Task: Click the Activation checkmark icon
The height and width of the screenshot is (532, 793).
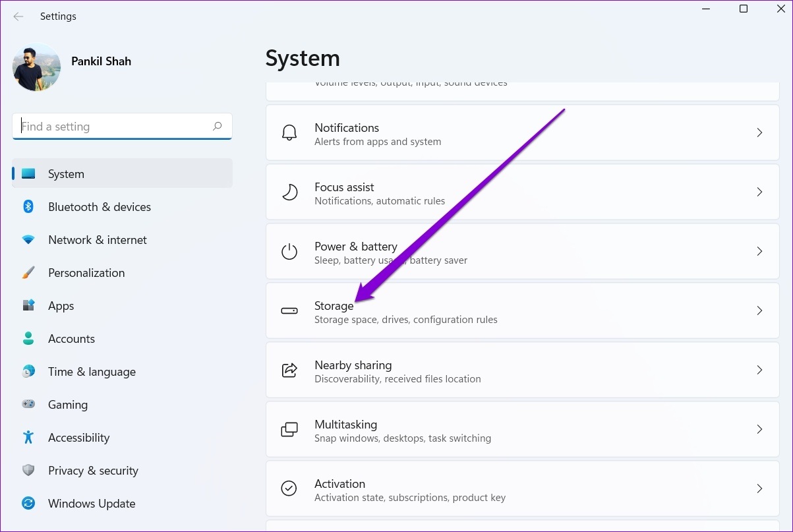Action: click(289, 488)
